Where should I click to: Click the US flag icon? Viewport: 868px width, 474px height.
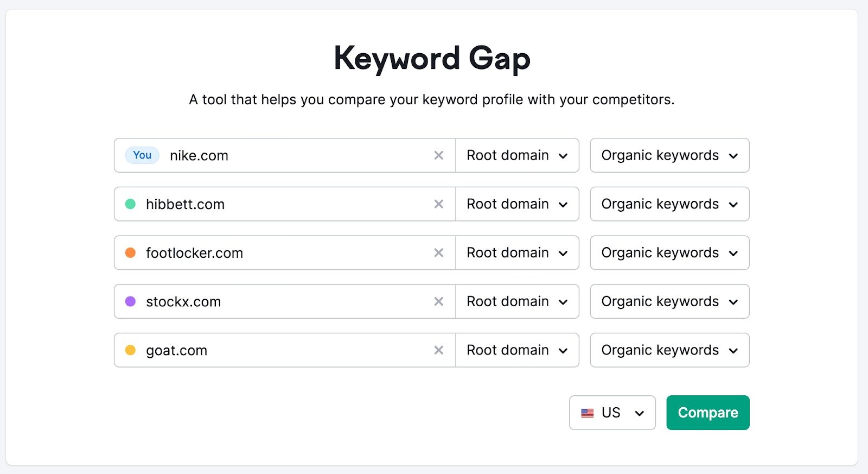pos(587,413)
